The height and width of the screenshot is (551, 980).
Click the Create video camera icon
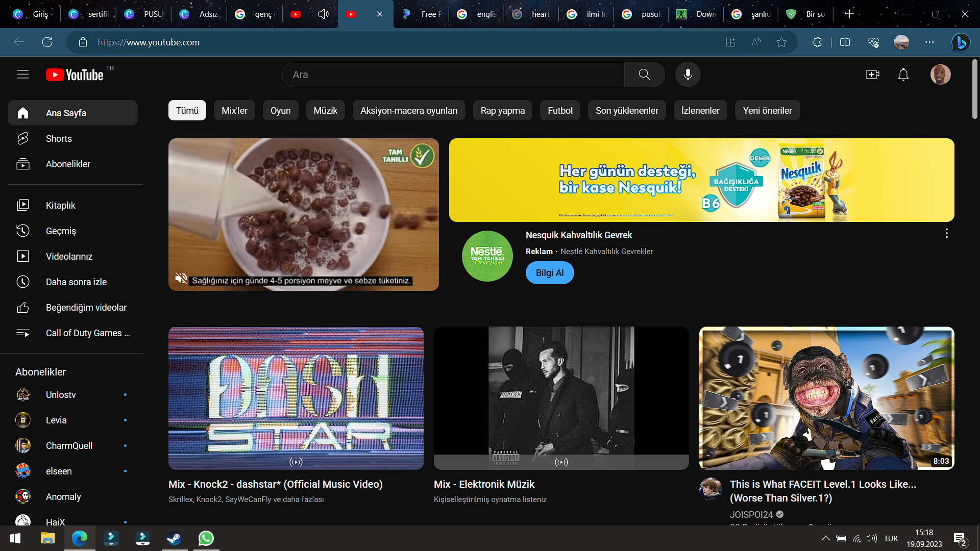pos(873,74)
